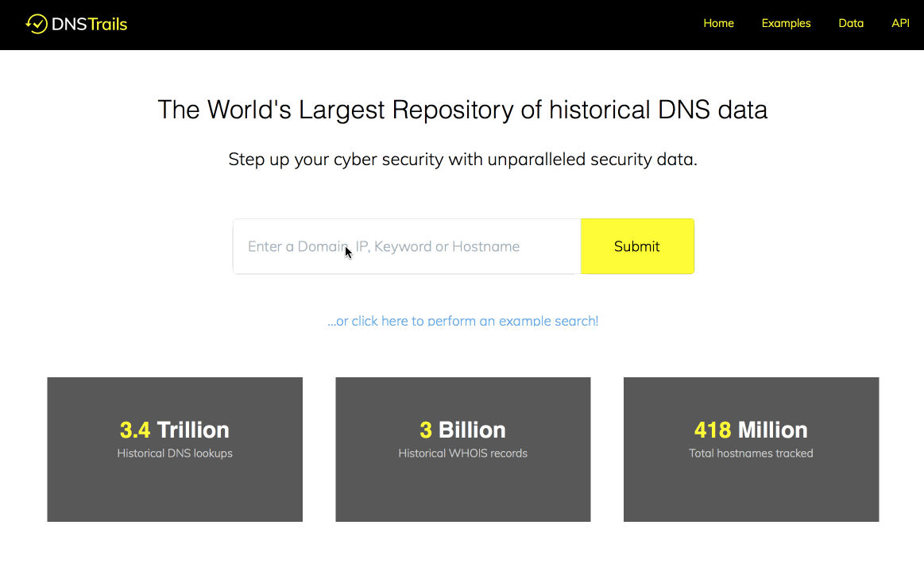Viewport: 924px width, 579px height.
Task: Go to the Examples page
Action: 786,24
